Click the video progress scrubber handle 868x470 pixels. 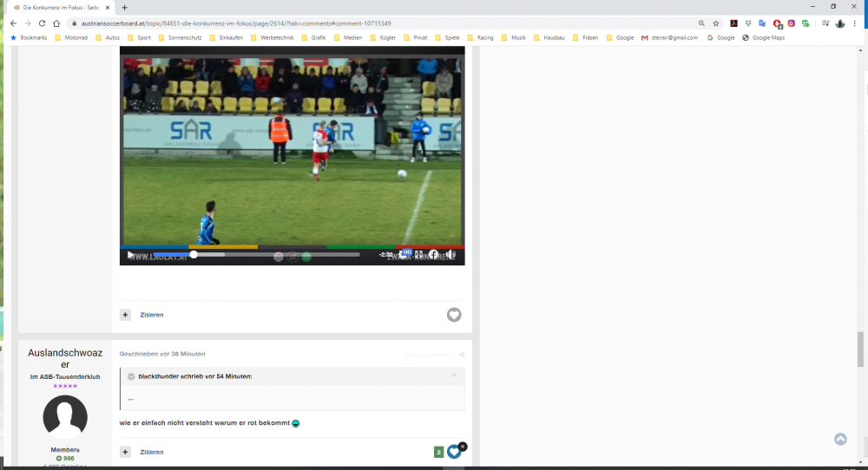[x=194, y=254]
